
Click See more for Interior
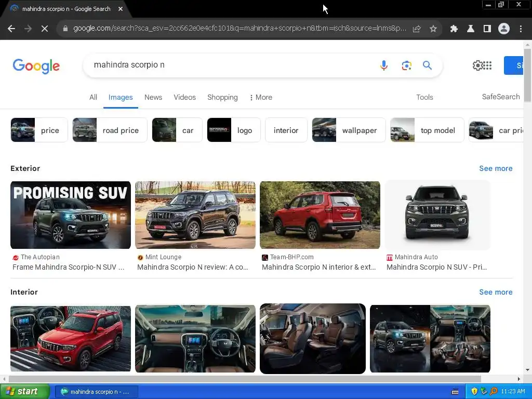coord(496,292)
